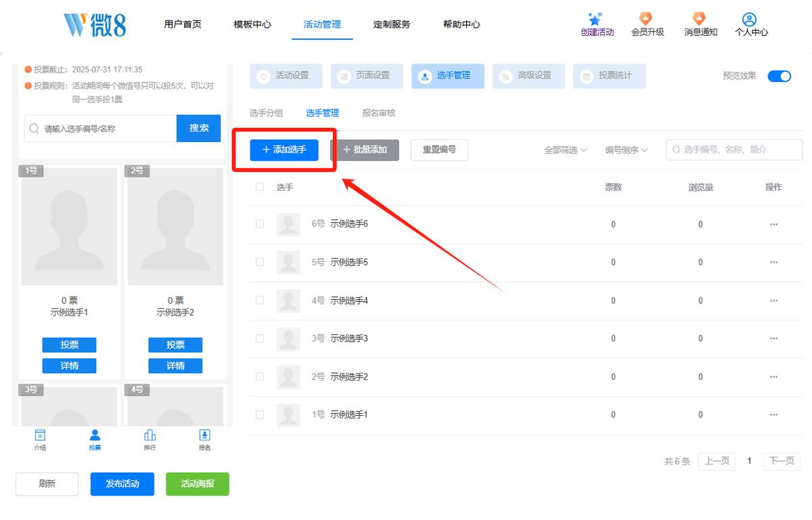Click avatar of 示例选手5 row
Image resolution: width=812 pixels, height=520 pixels.
(x=289, y=262)
